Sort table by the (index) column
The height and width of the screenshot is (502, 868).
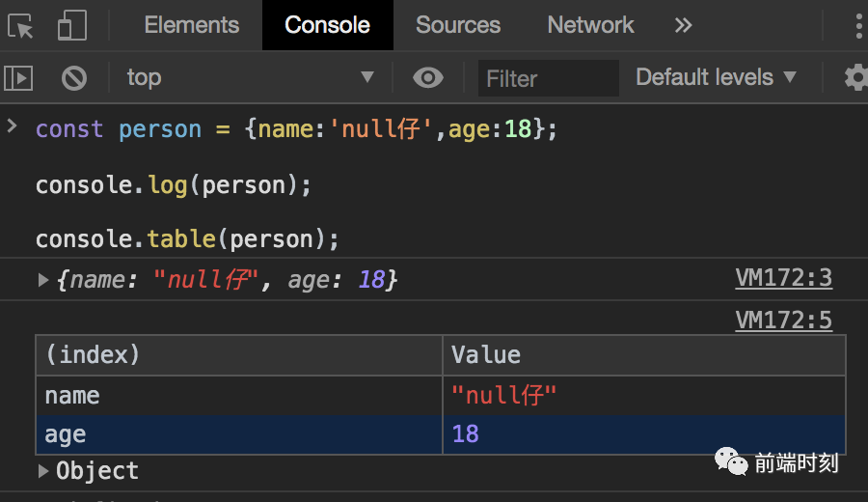point(239,355)
